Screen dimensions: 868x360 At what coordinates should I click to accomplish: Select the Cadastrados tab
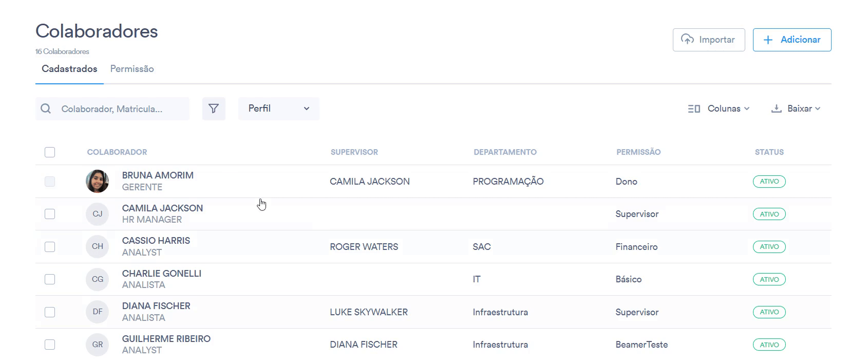pyautogui.click(x=69, y=69)
